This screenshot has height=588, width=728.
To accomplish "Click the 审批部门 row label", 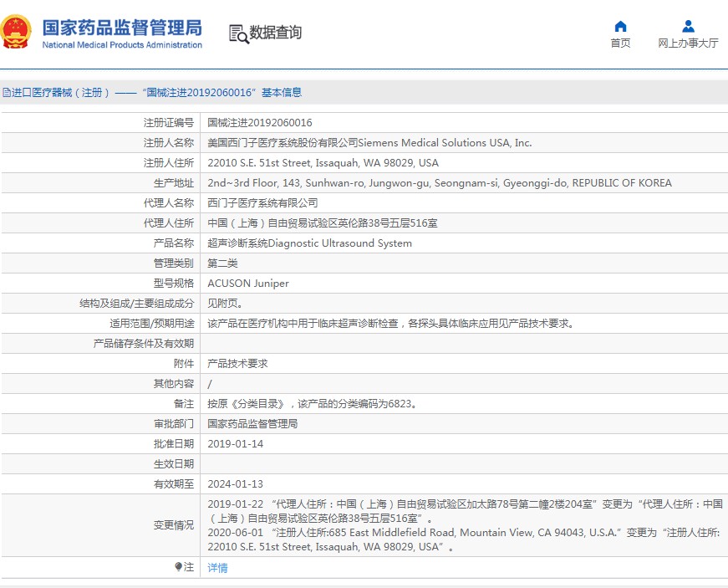I will click(174, 423).
